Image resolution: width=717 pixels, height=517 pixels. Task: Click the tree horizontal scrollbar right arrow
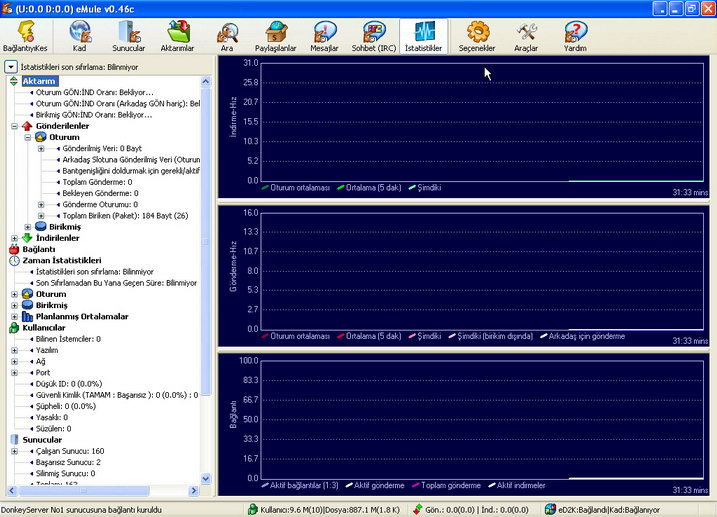pos(194,490)
